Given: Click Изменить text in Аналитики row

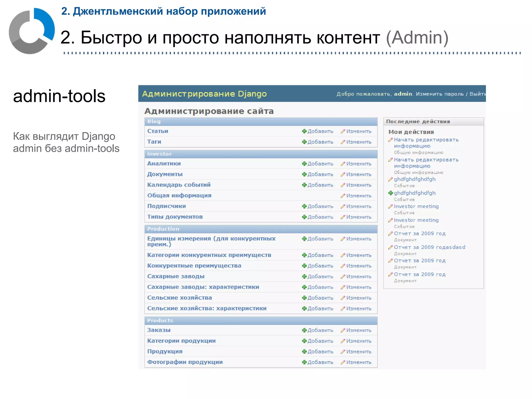Looking at the screenshot, I should coord(359,164).
